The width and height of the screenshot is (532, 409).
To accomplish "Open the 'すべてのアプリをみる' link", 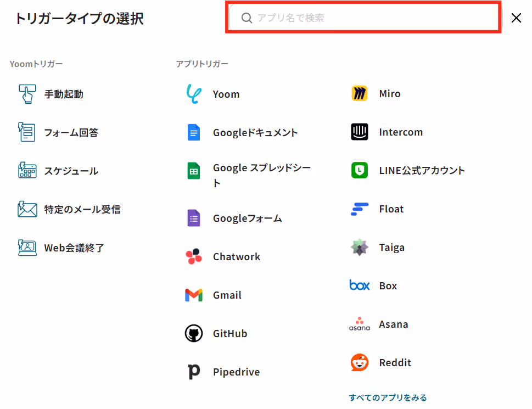I will [388, 397].
